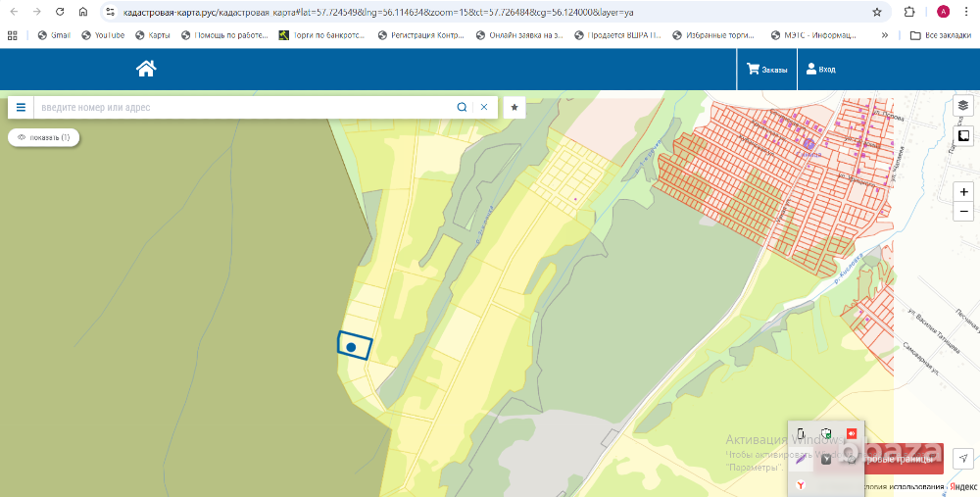
Task: Toggle the показать (1) visibility button
Action: (44, 137)
